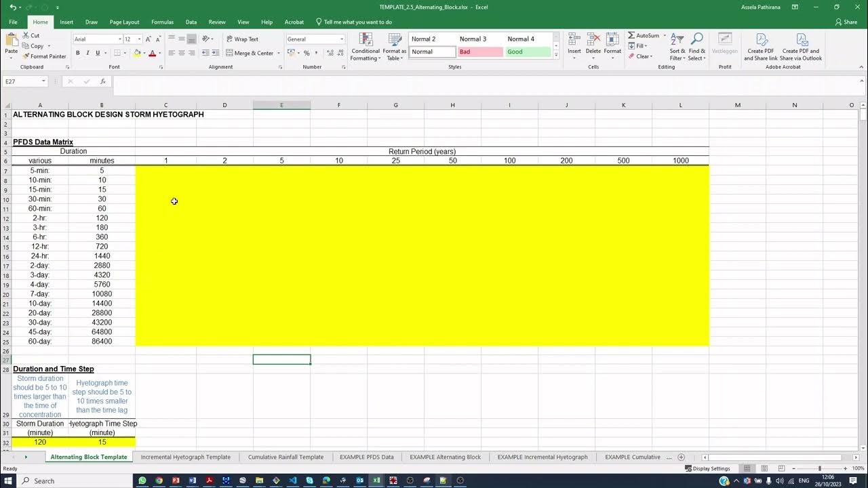Expand the Clear dropdown
868x488 pixels.
tap(650, 56)
